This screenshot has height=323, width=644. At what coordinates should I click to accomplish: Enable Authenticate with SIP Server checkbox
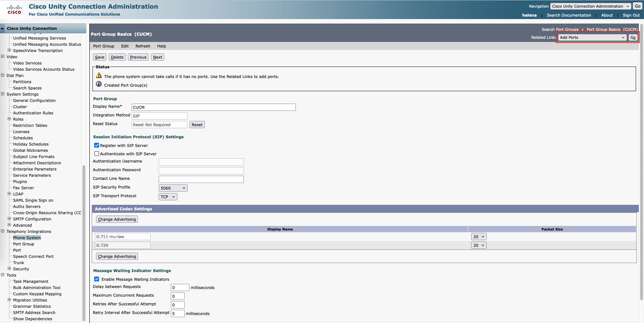[97, 154]
